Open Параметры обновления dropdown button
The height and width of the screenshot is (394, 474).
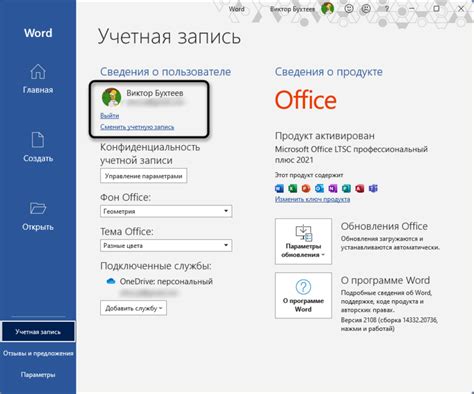click(x=303, y=242)
